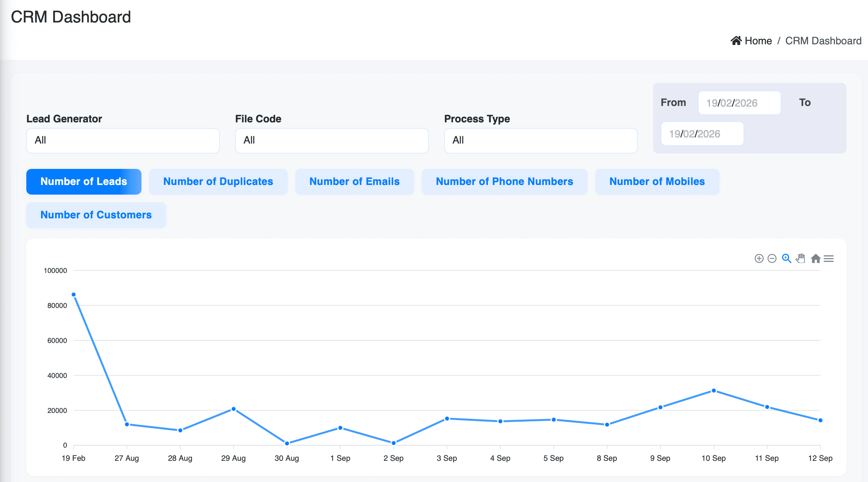Viewport: 868px width, 482px height.
Task: Open the Home breadcrumb link
Action: coord(759,40)
